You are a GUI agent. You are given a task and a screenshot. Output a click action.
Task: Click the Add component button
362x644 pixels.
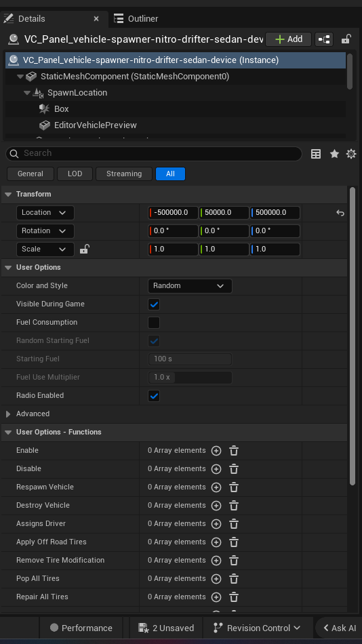tap(289, 39)
